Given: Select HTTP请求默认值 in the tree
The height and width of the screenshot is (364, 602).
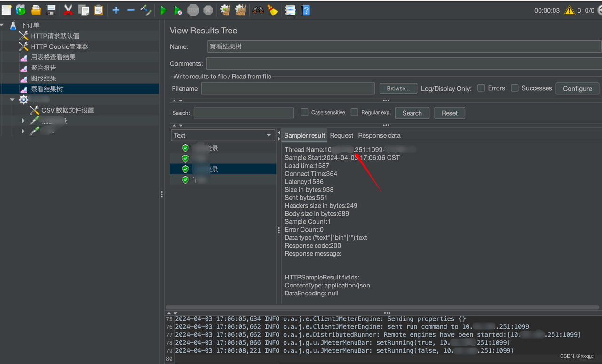Looking at the screenshot, I should tap(55, 36).
